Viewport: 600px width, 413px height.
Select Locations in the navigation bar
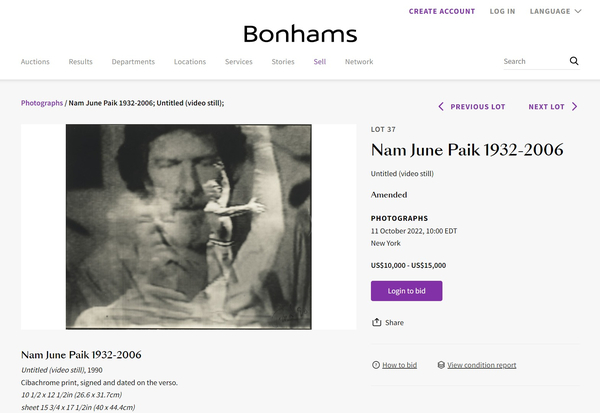[x=190, y=62]
